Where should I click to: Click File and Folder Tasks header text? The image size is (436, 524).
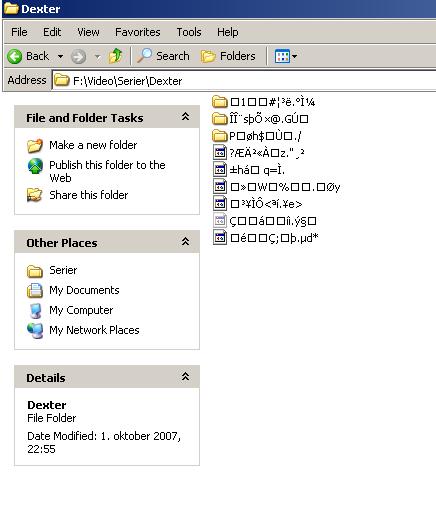pyautogui.click(x=85, y=118)
